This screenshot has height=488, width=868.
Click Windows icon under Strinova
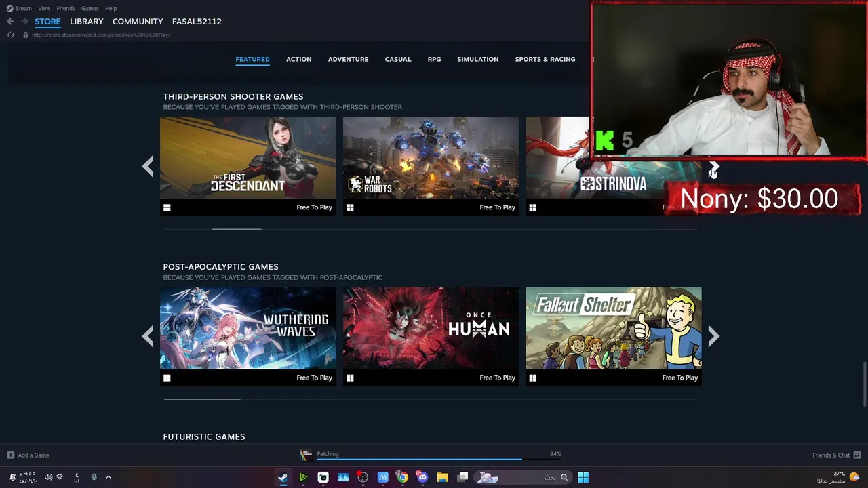pyautogui.click(x=532, y=207)
